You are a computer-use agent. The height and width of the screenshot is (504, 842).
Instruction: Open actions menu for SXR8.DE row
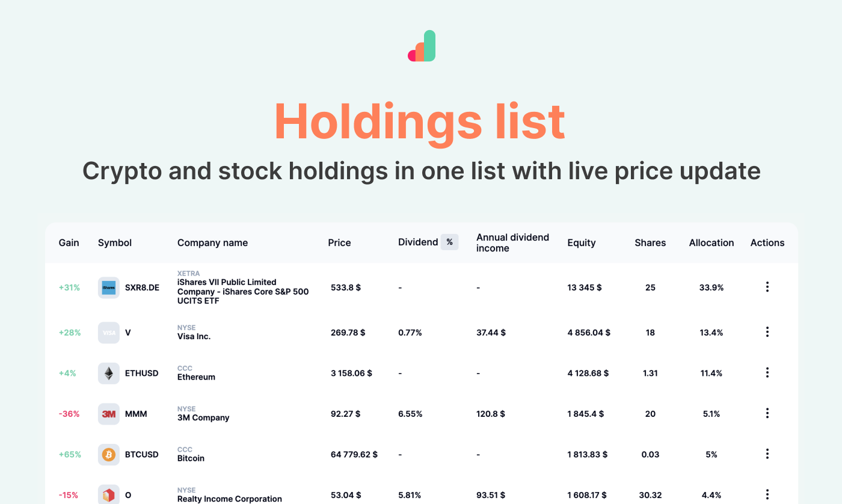pos(767,287)
